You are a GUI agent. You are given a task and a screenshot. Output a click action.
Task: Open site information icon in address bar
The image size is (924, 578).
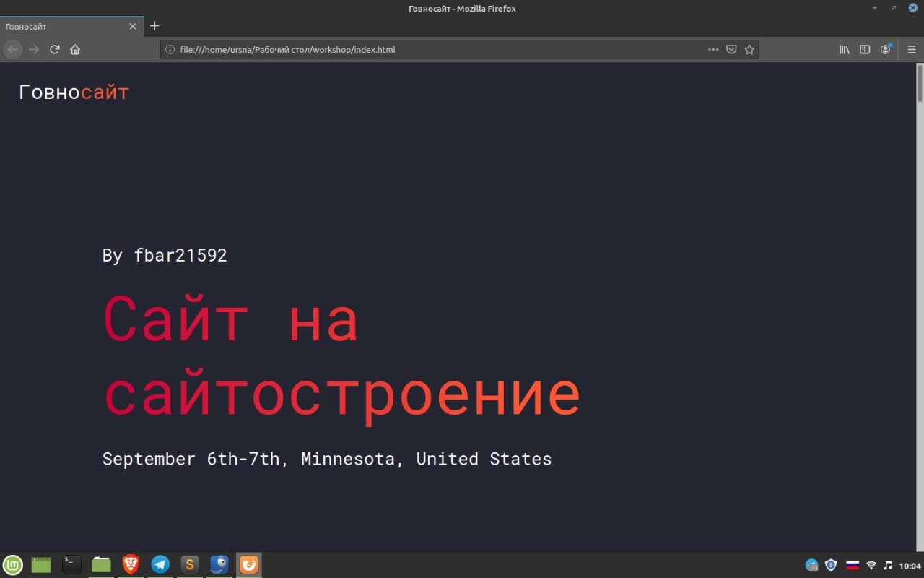click(170, 50)
